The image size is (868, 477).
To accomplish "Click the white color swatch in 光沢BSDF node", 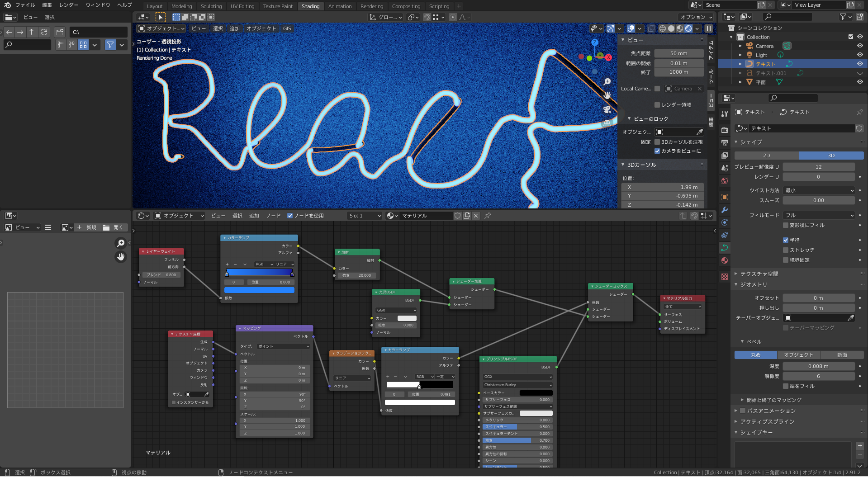I will point(407,318).
